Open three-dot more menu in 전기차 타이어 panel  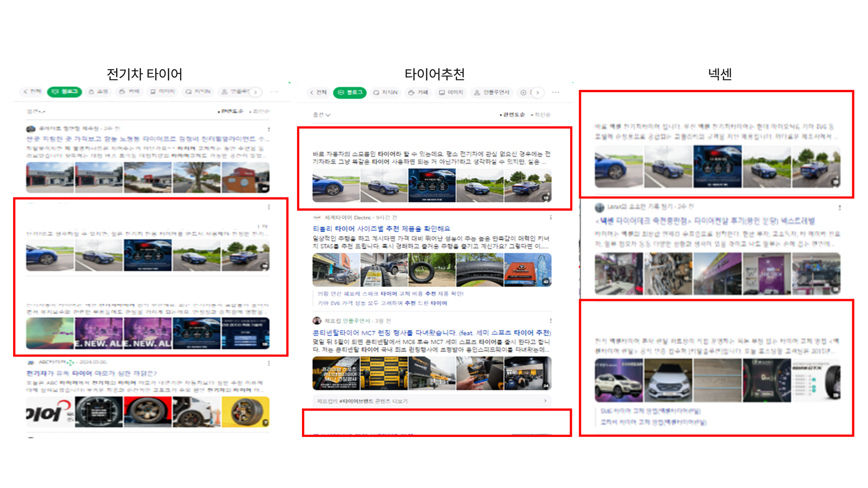point(274,92)
